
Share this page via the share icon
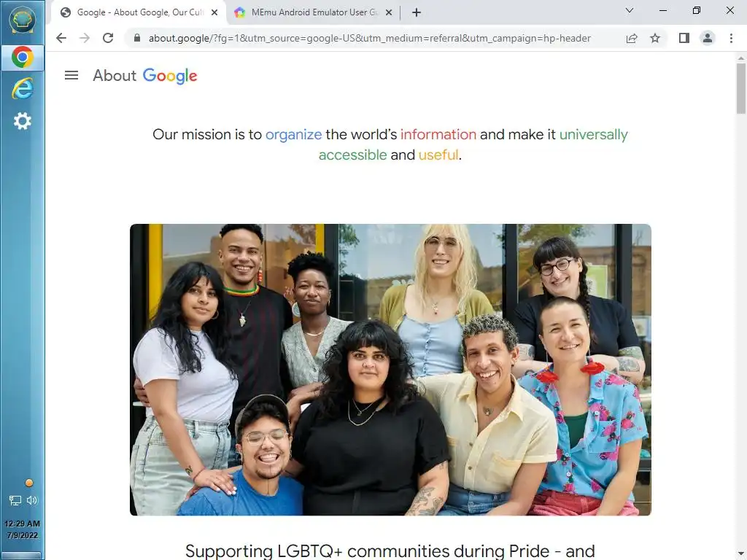632,38
